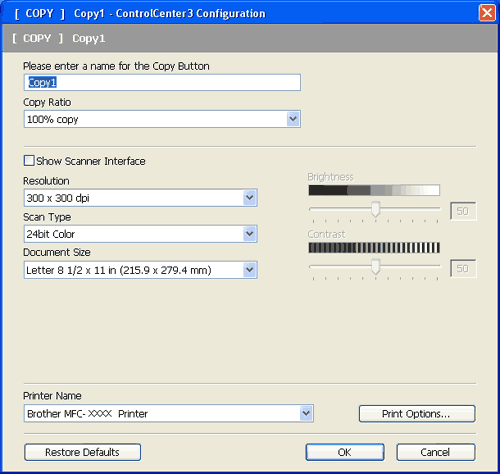Click the Brightness value box showing 50
The width and height of the screenshot is (500, 474).
pyautogui.click(x=463, y=211)
